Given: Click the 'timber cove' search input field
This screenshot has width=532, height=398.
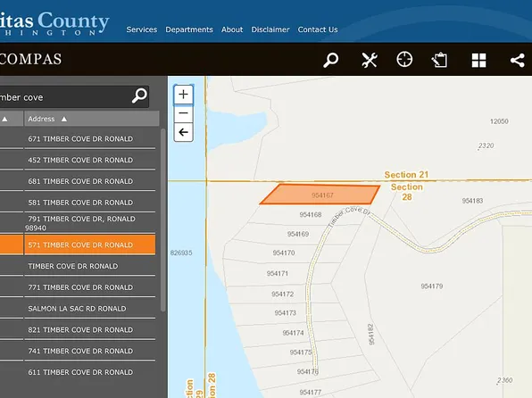Looking at the screenshot, I should click(x=64, y=97).
